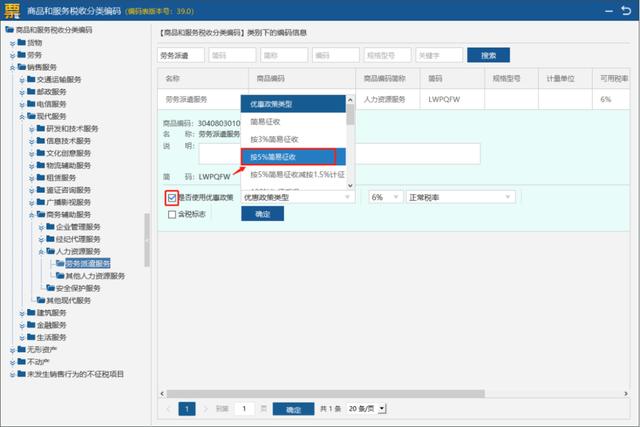640x427 pixels.
Task: Select 劳务派遣服务 in the tree
Action: point(88,263)
